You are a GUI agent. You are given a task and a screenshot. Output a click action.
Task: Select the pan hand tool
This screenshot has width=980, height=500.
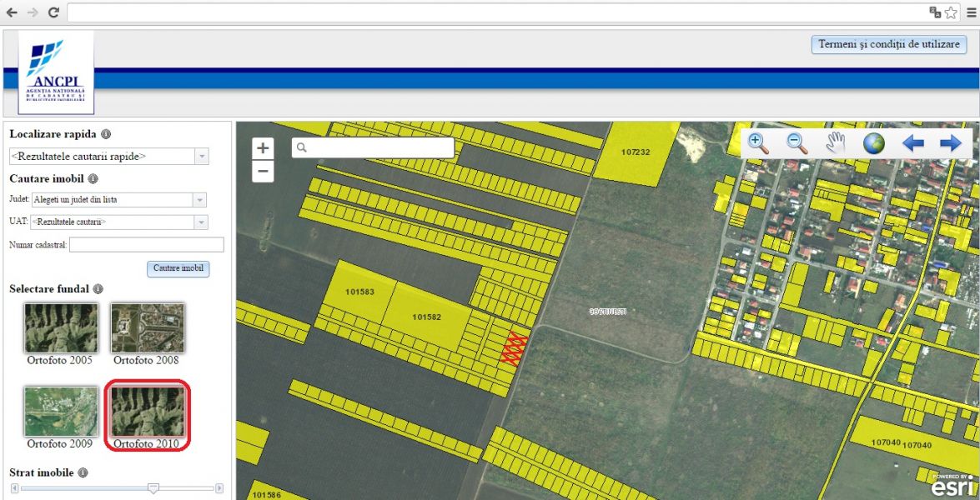pos(836,143)
